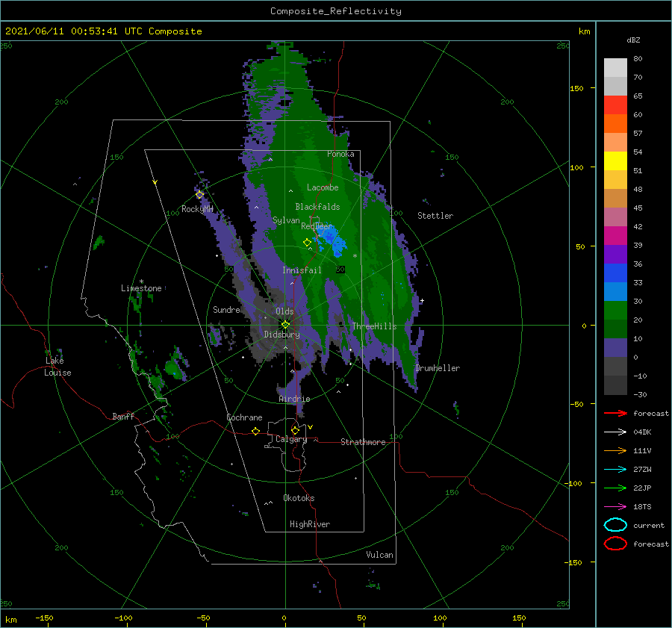Click the Drumheller label
This screenshot has height=628, width=672.
click(438, 368)
